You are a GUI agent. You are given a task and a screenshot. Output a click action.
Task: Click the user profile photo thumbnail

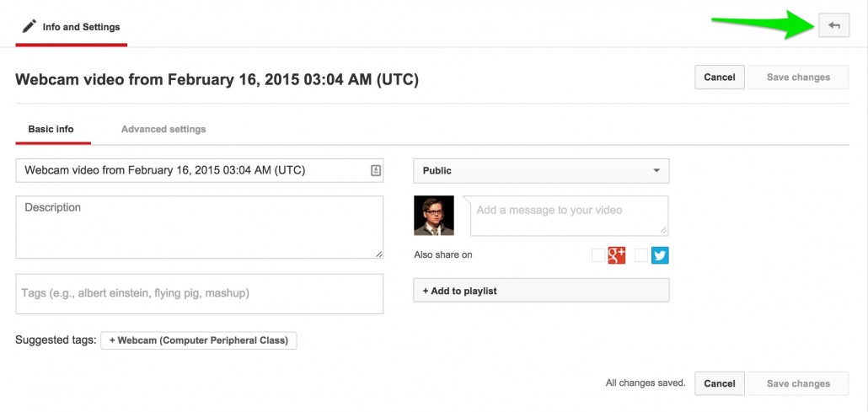[434, 216]
